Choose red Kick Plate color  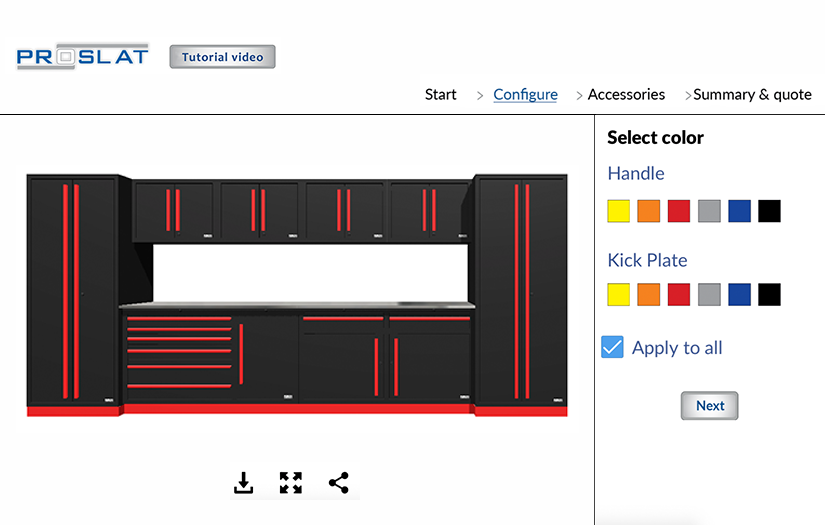[679, 295]
